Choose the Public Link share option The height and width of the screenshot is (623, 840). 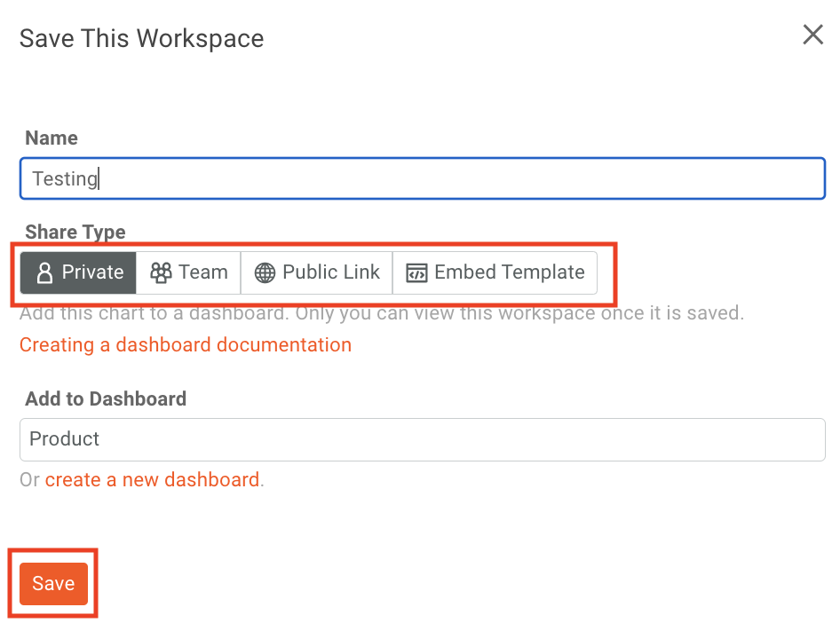click(317, 272)
